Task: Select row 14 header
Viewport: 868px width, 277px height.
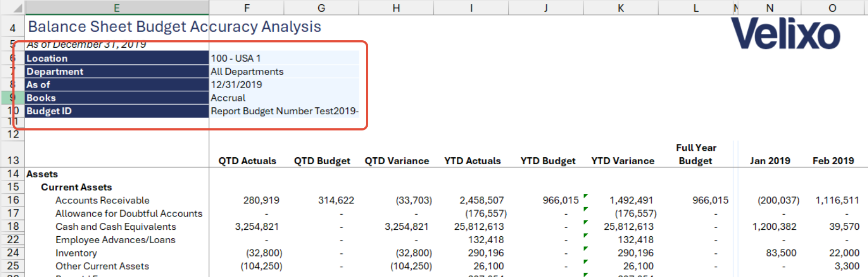Action: pos(12,174)
